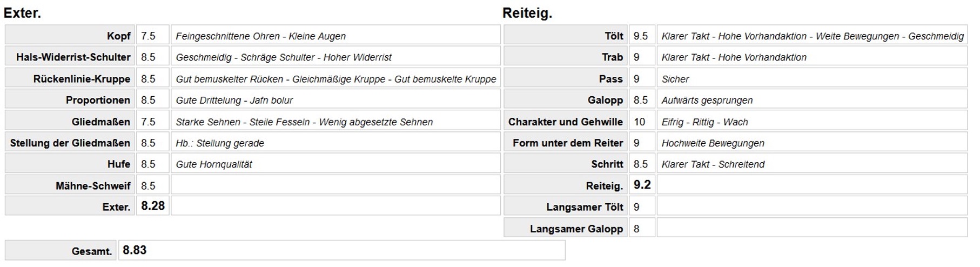Select the "Klarer Takt - Schreitend" Schritt comment
This screenshot has height=267, width=980.
point(713,164)
